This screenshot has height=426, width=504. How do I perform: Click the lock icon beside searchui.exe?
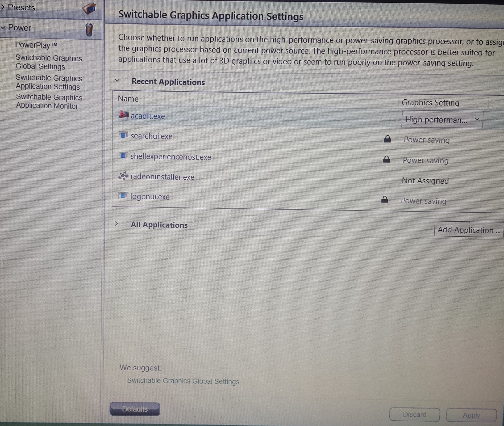tap(387, 139)
